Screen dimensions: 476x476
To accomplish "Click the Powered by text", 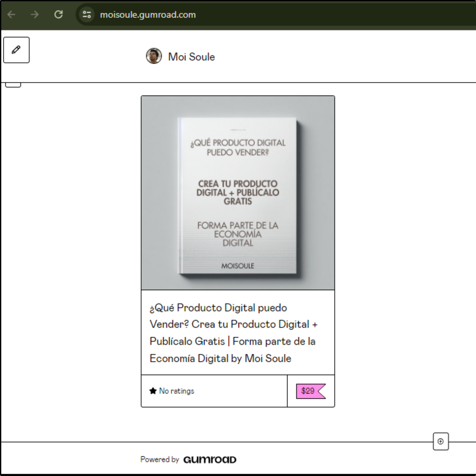I will (159, 459).
